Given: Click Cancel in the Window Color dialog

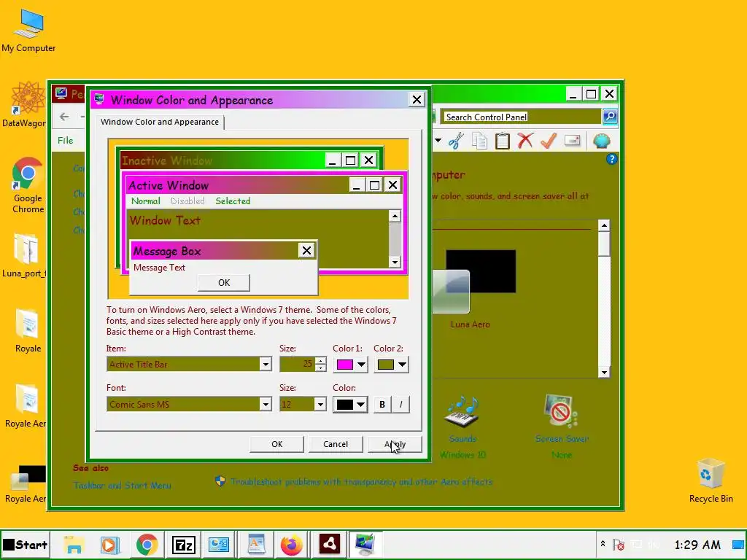Looking at the screenshot, I should [x=336, y=444].
